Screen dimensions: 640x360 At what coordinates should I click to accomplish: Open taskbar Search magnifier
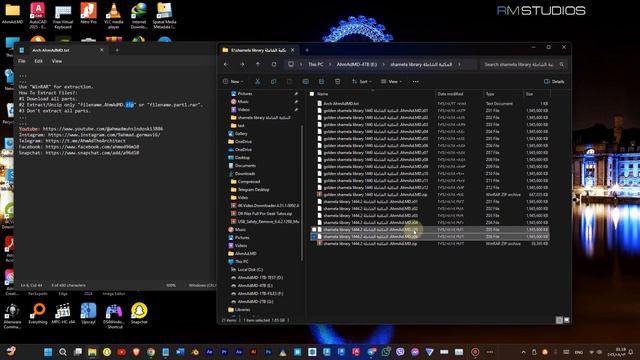click(x=63, y=352)
